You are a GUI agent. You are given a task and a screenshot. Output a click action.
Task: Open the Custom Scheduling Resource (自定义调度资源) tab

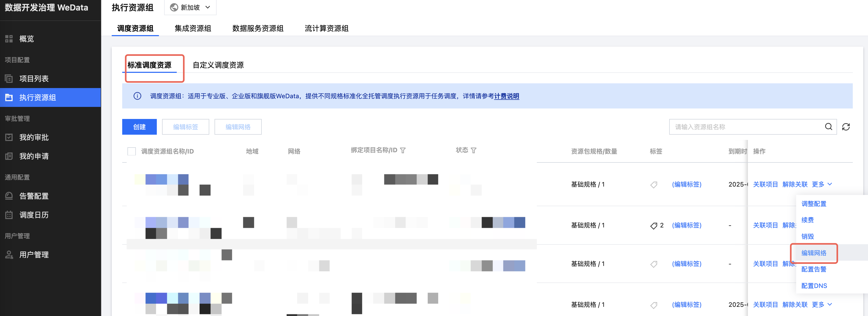(218, 65)
